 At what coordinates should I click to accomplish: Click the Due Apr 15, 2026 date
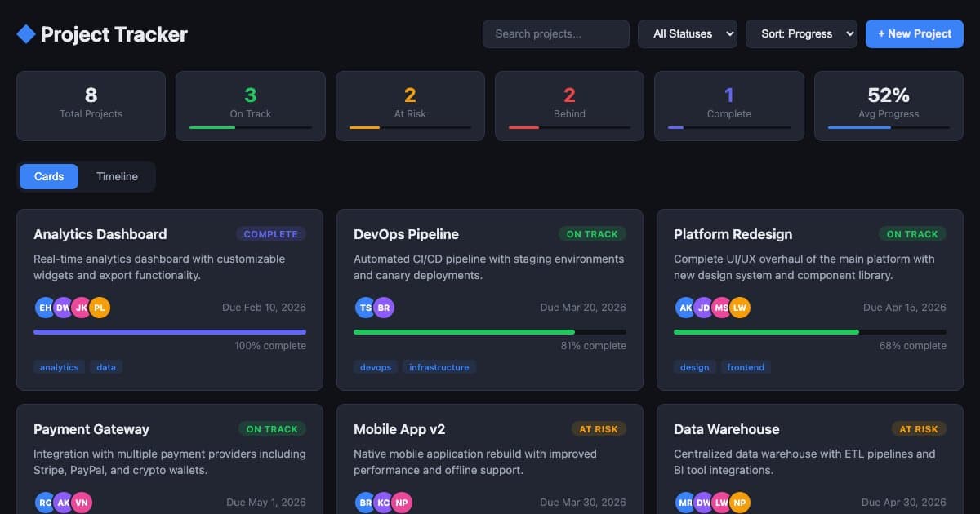point(904,308)
